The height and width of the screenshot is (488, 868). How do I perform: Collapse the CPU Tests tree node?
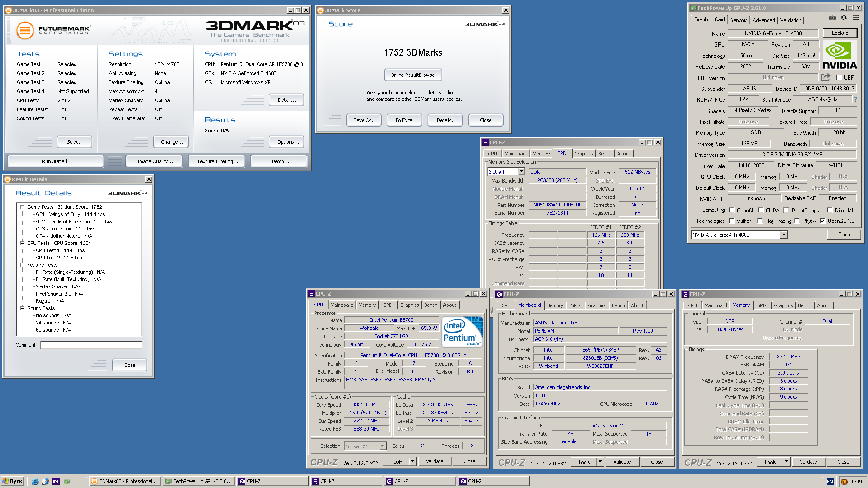pos(22,243)
